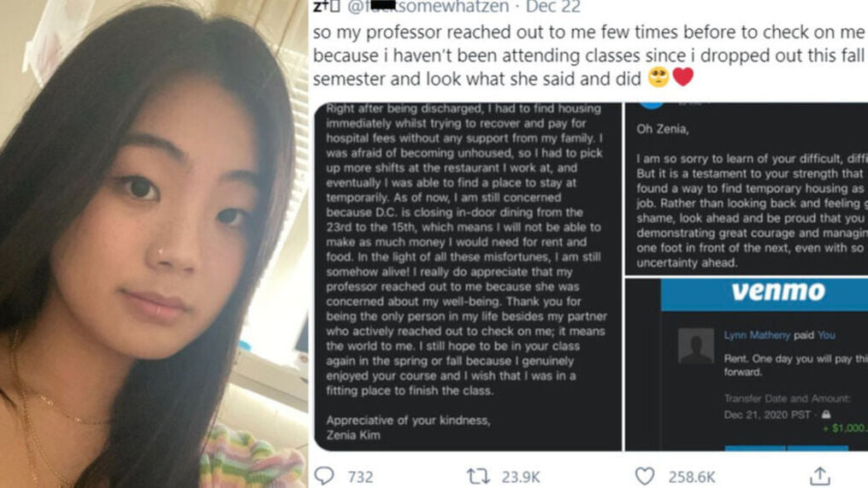The height and width of the screenshot is (488, 868).
Task: Open the student's email screenshot image
Action: (x=468, y=277)
